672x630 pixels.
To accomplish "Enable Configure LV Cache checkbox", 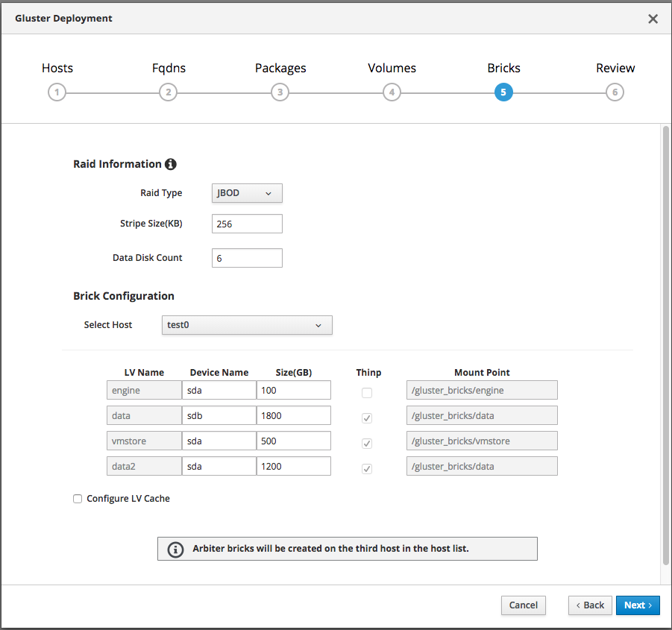I will [78, 499].
